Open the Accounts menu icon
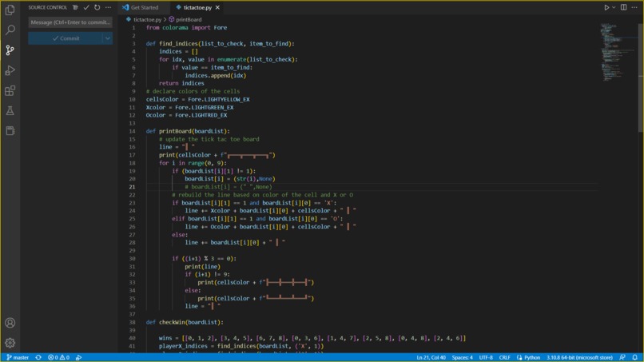644x362 pixels. [10, 323]
